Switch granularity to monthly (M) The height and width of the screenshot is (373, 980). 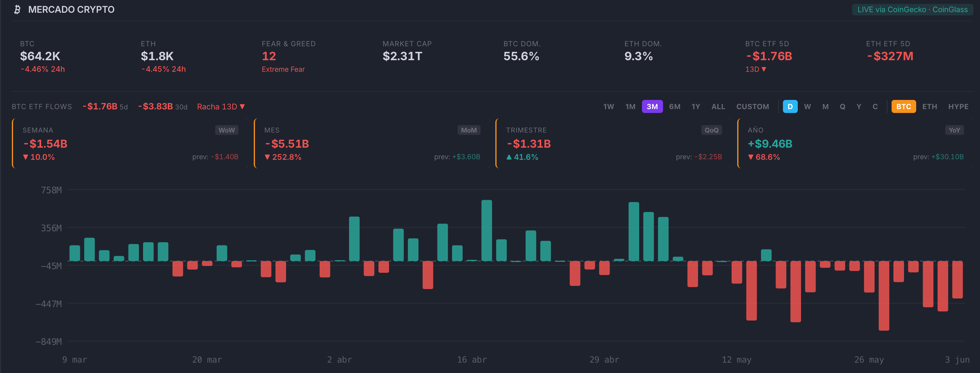825,106
